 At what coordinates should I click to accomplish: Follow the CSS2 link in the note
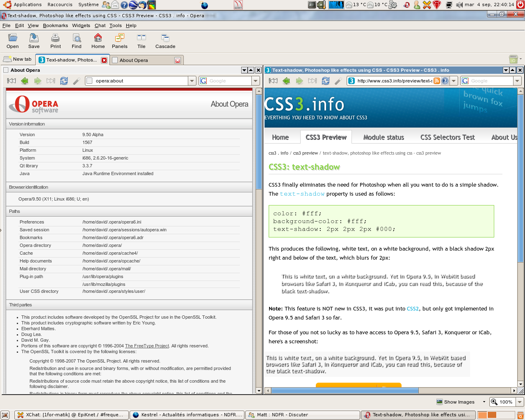(x=413, y=309)
